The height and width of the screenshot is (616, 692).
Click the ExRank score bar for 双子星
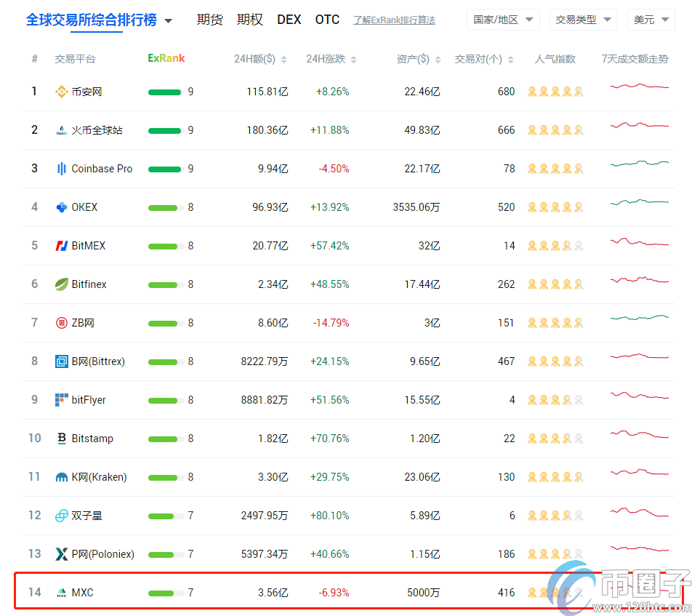tap(166, 516)
